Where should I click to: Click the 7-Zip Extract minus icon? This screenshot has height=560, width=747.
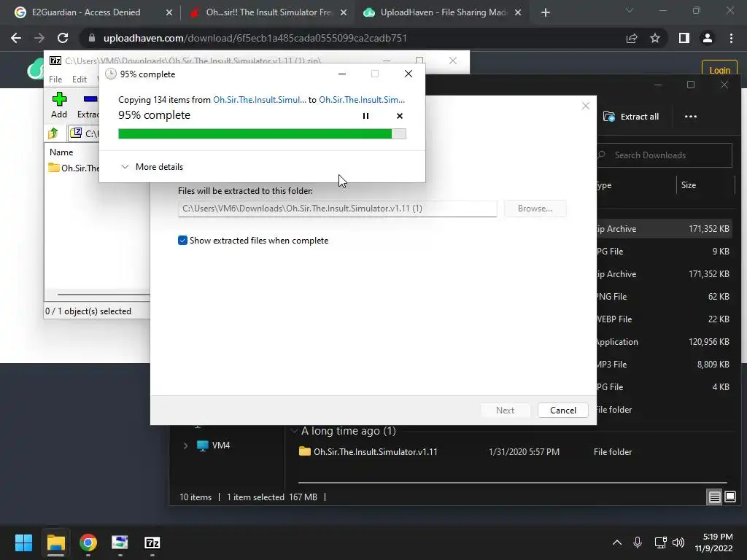click(x=90, y=99)
